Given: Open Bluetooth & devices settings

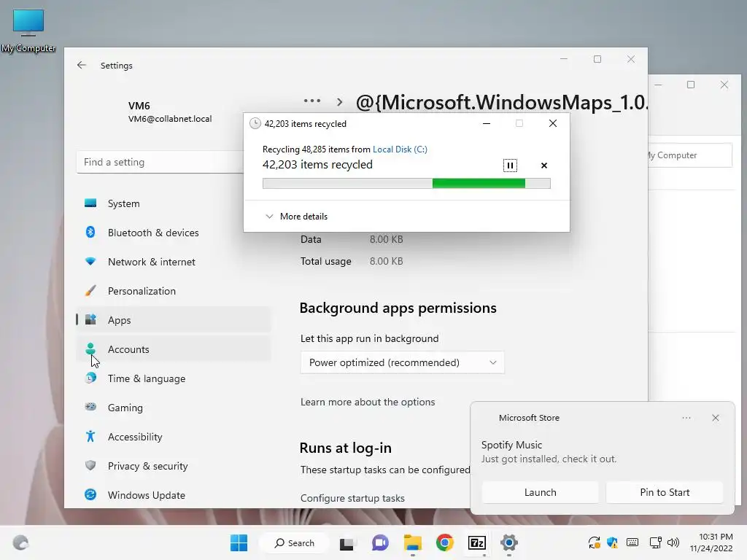Looking at the screenshot, I should tap(173, 233).
